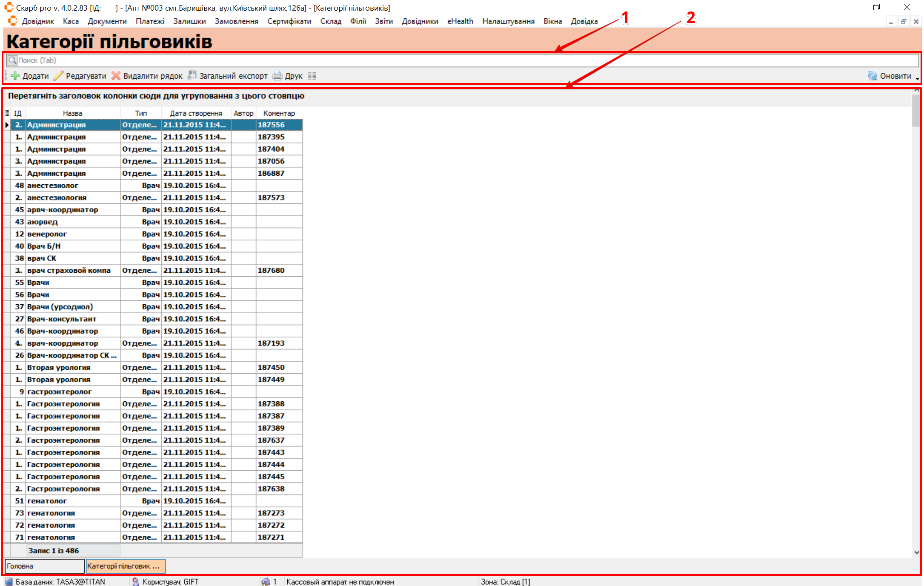Click the Дата створення column header

point(196,113)
